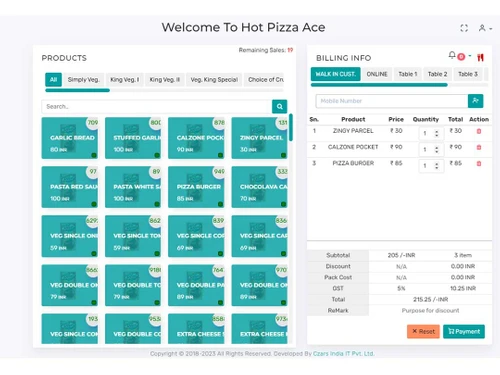This screenshot has height=375, width=500.
Task: Switch to ONLINE billing tab
Action: click(x=377, y=74)
